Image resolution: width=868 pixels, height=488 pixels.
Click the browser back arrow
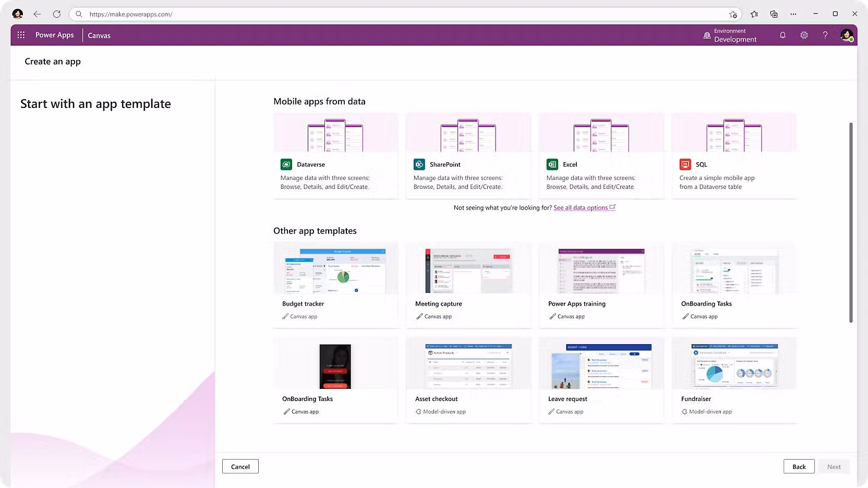pos(37,14)
